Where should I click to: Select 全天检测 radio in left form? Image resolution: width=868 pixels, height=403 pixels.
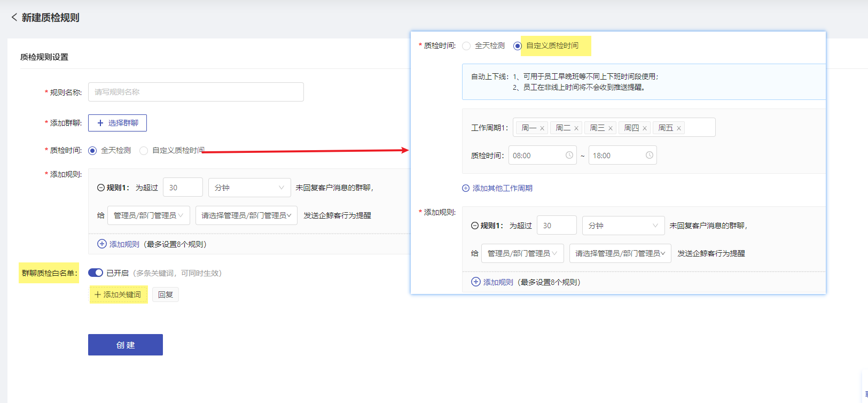[92, 151]
